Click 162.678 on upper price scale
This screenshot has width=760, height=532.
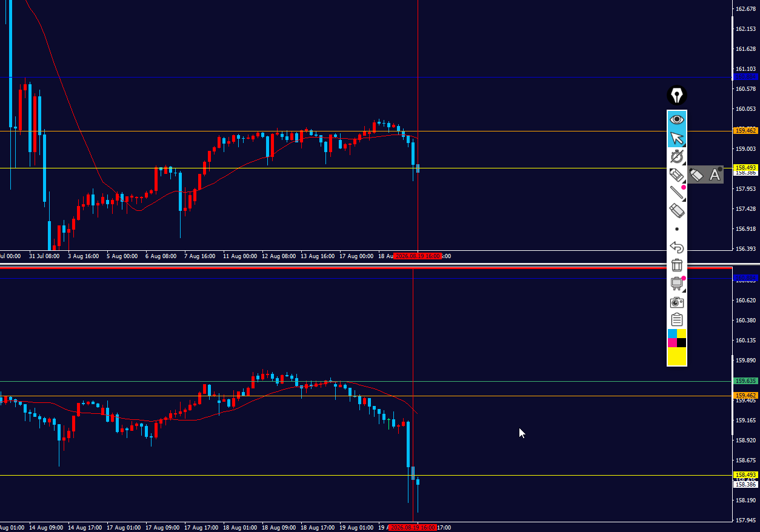coord(745,8)
